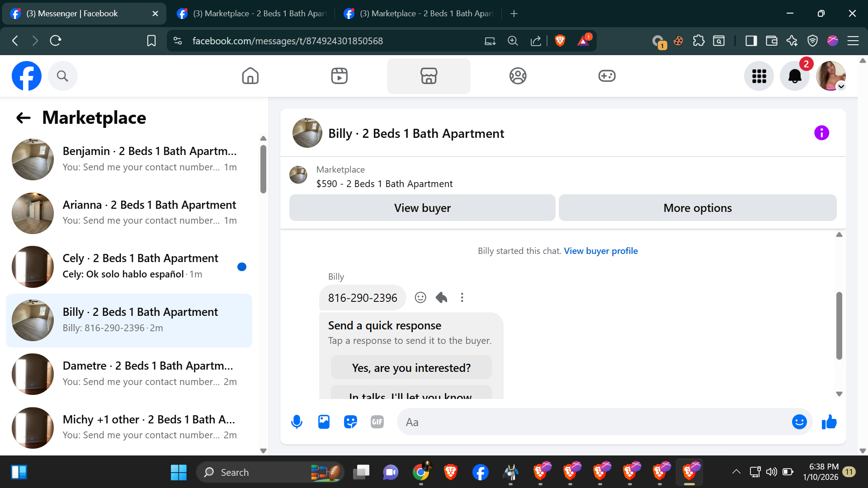Open the emoji picker in the message box
The width and height of the screenshot is (868, 488).
(x=799, y=422)
